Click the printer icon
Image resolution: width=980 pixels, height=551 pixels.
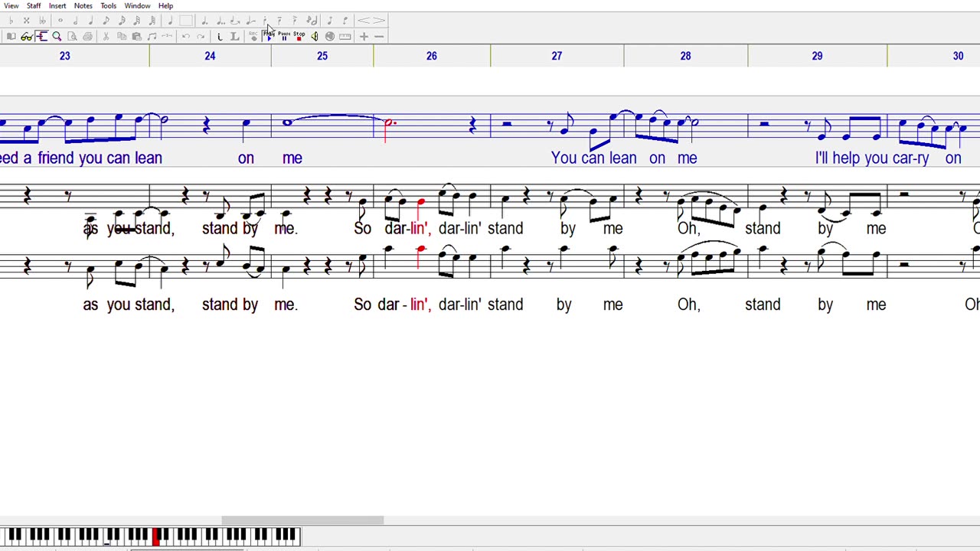coord(87,36)
